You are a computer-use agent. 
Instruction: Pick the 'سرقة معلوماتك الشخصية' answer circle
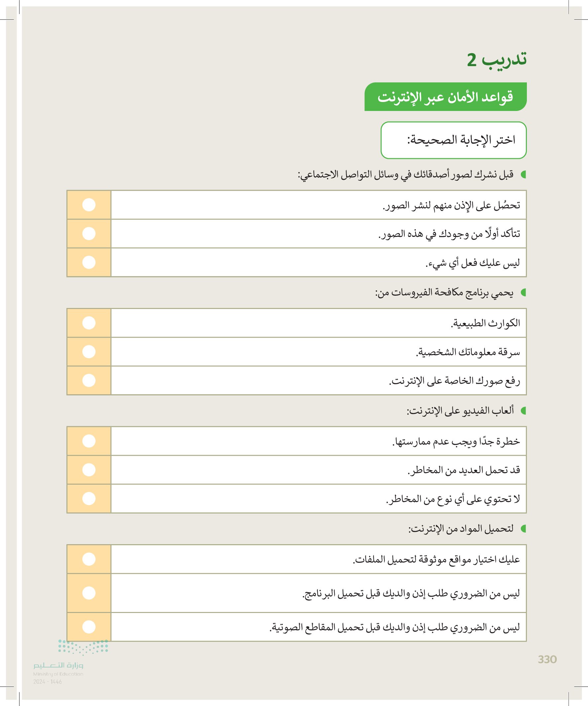(x=89, y=352)
